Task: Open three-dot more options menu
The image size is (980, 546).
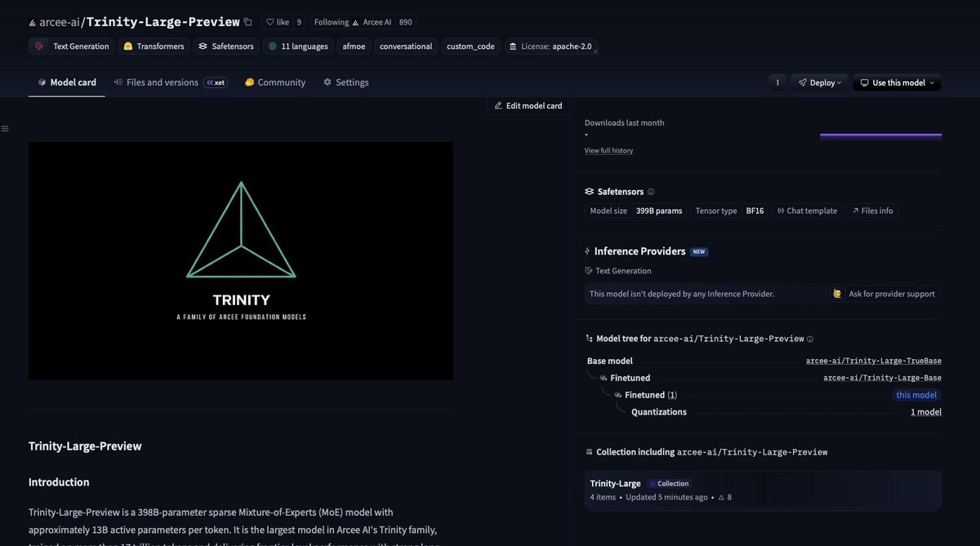Action: pos(777,82)
